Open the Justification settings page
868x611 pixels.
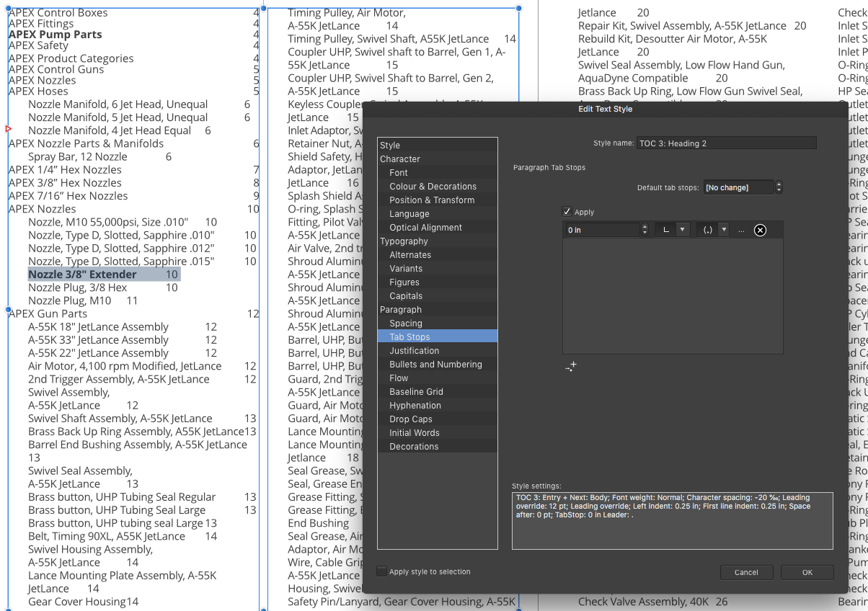(438, 351)
